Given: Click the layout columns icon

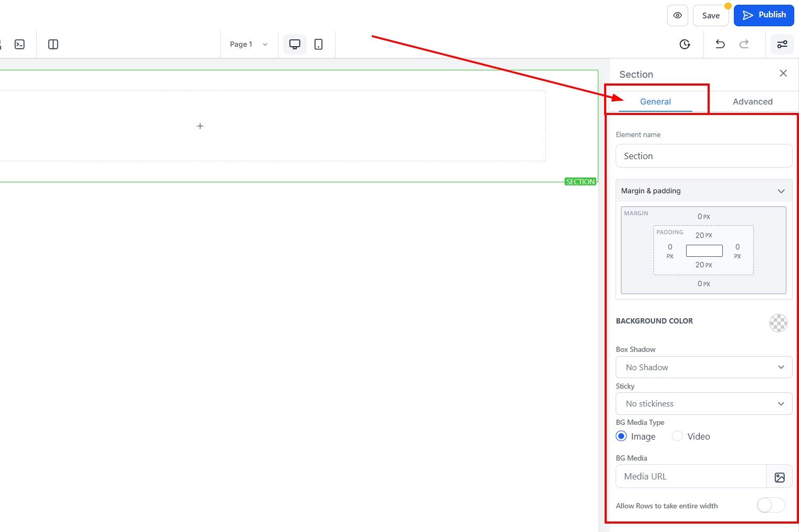Looking at the screenshot, I should 53,45.
